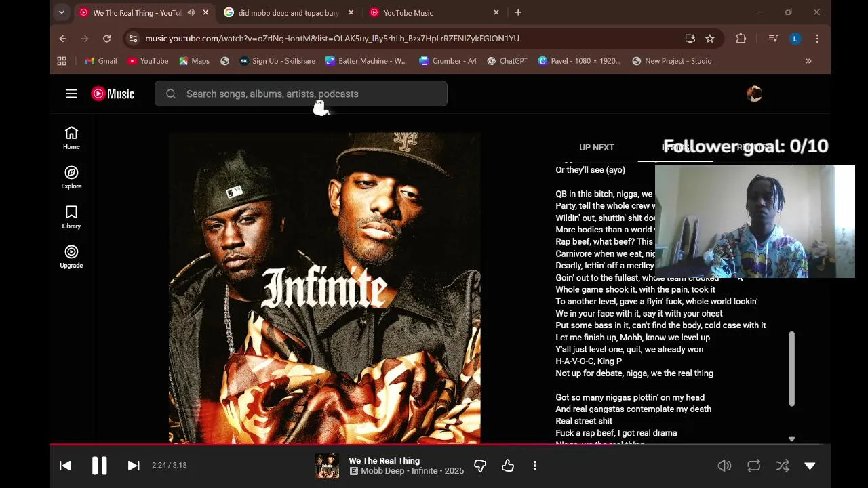Toggle repeat mode
Screen dimensions: 868x488
click(x=753, y=466)
